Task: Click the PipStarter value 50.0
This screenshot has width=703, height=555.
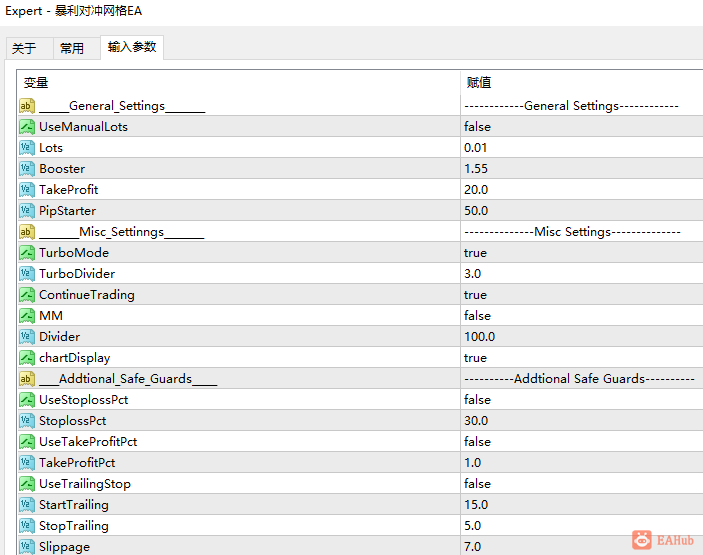Action: [476, 211]
